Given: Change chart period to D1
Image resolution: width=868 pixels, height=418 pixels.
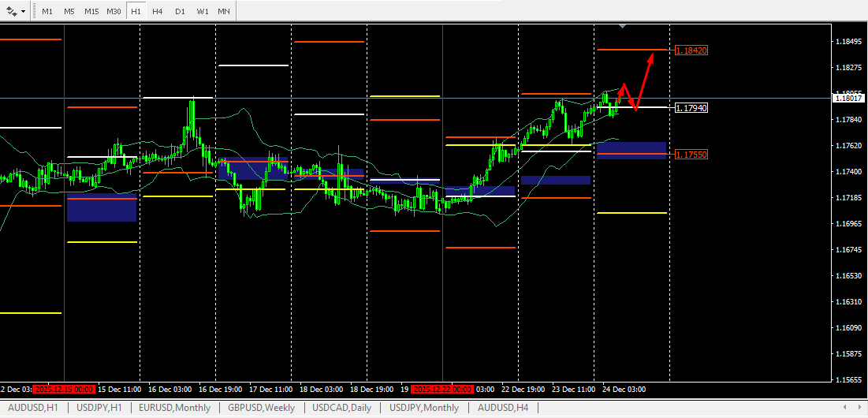Looking at the screenshot, I should 180,11.
